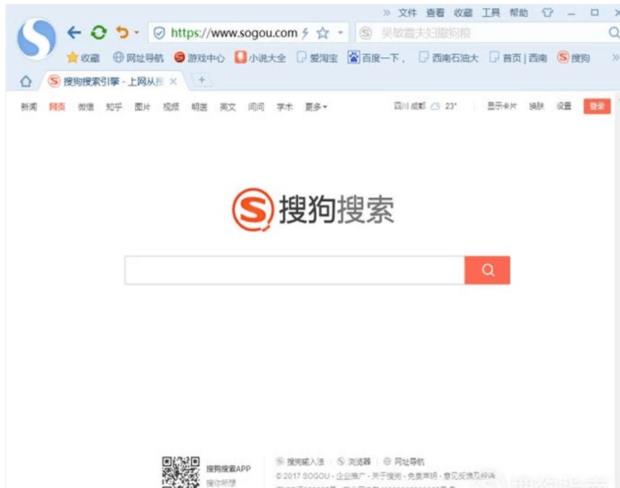Open the 游戏中心 bookmark
The image size is (620, 488).
[x=199, y=58]
